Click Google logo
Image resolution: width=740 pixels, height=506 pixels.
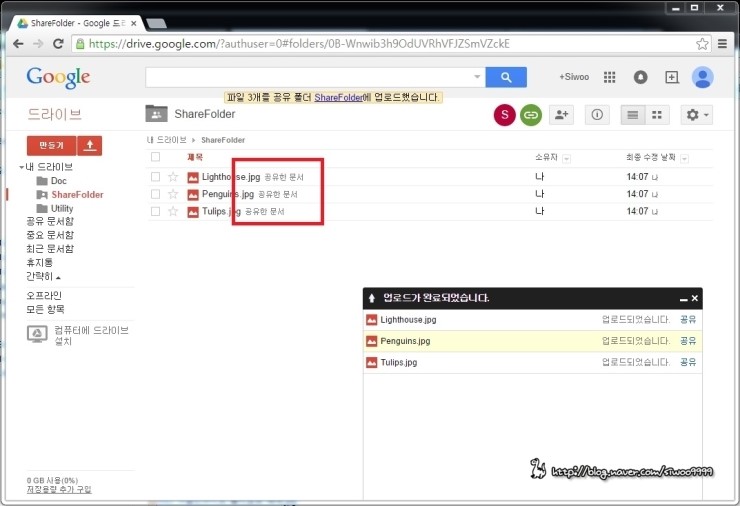click(x=58, y=77)
